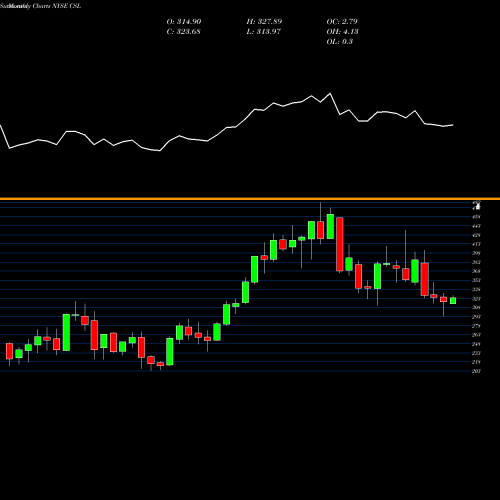Select the low price L: 313.97
Screen dimensions: 500x500
tap(264, 31)
